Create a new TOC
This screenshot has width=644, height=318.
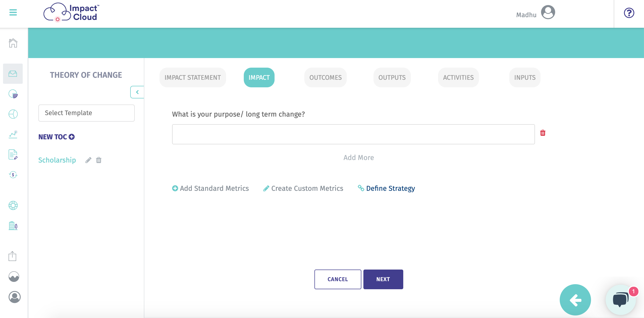57,137
